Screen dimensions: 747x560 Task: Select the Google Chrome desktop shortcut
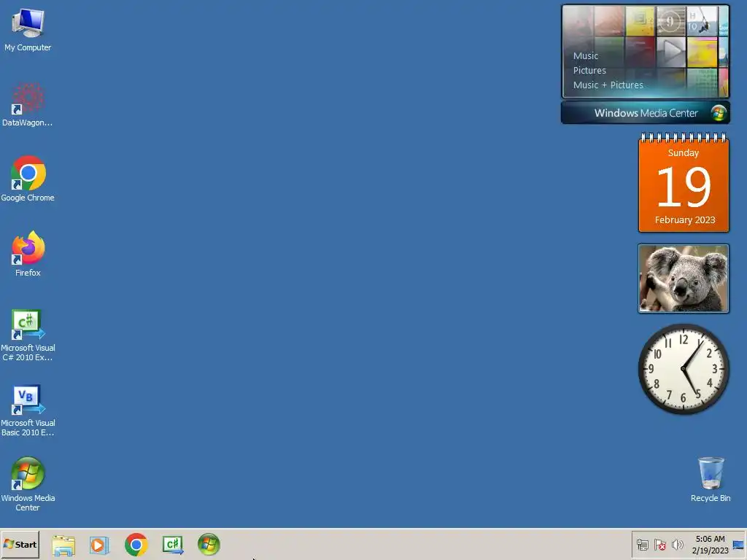pyautogui.click(x=28, y=179)
